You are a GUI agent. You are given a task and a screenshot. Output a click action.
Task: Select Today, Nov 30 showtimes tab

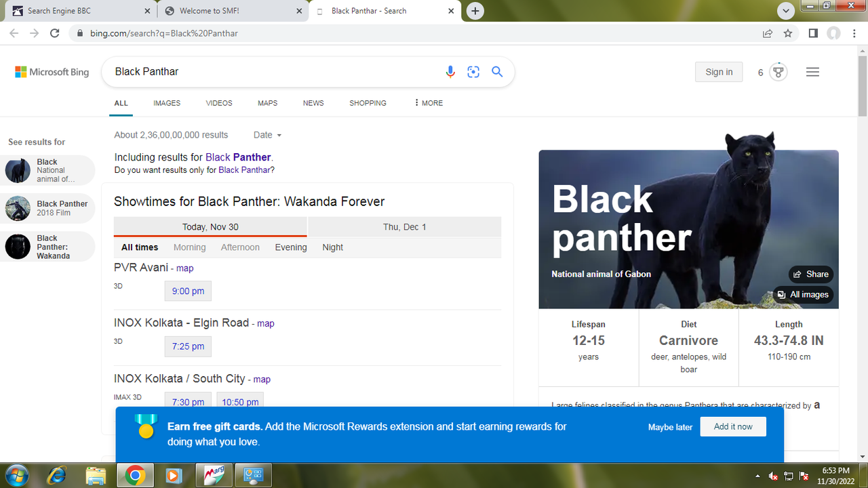click(x=210, y=227)
